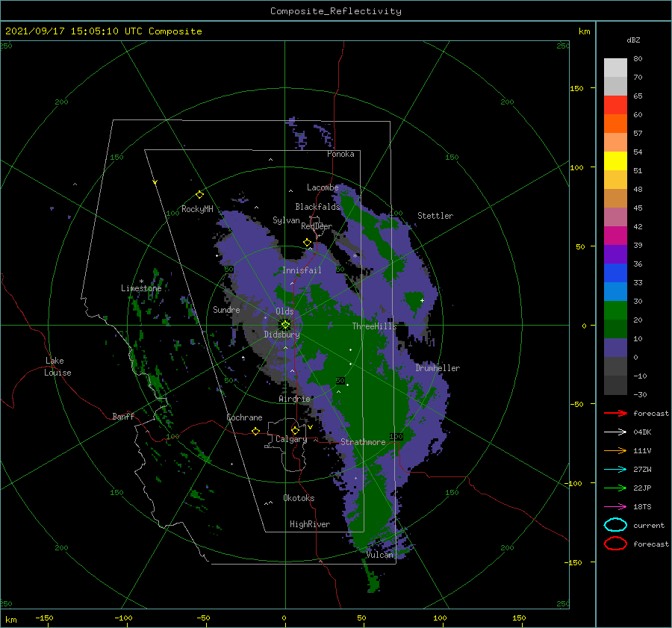The width and height of the screenshot is (672, 628).
Task: Click the magenta 18TS arrow icon
Action: [x=615, y=506]
